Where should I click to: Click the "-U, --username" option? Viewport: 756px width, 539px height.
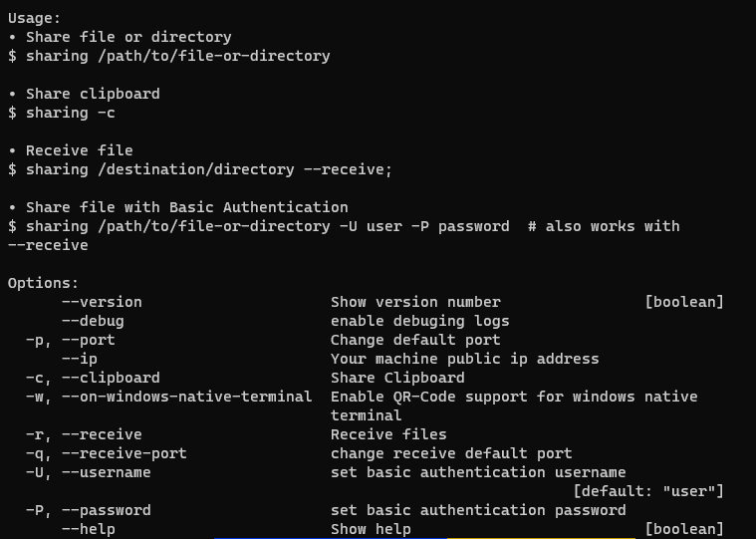tap(89, 472)
